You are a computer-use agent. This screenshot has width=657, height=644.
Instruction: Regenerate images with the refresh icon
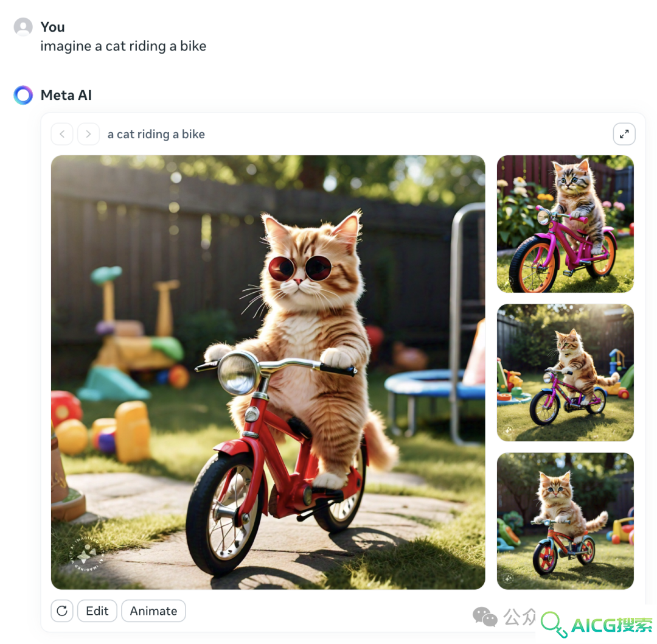[x=62, y=611]
